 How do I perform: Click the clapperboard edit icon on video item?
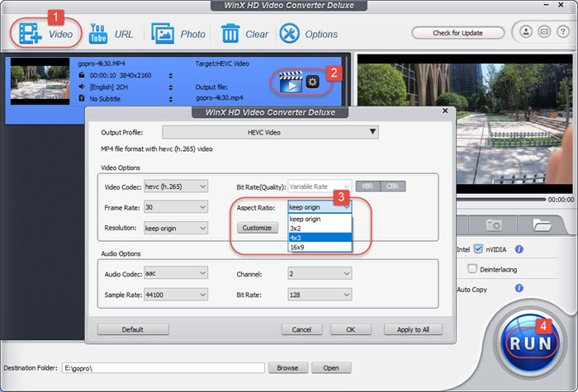click(289, 81)
